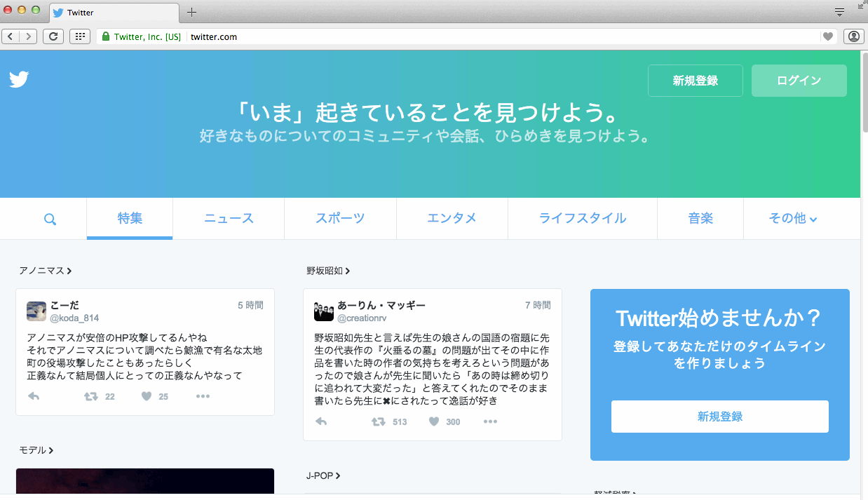
Task: Expand the その他 dropdown menu
Action: (792, 219)
